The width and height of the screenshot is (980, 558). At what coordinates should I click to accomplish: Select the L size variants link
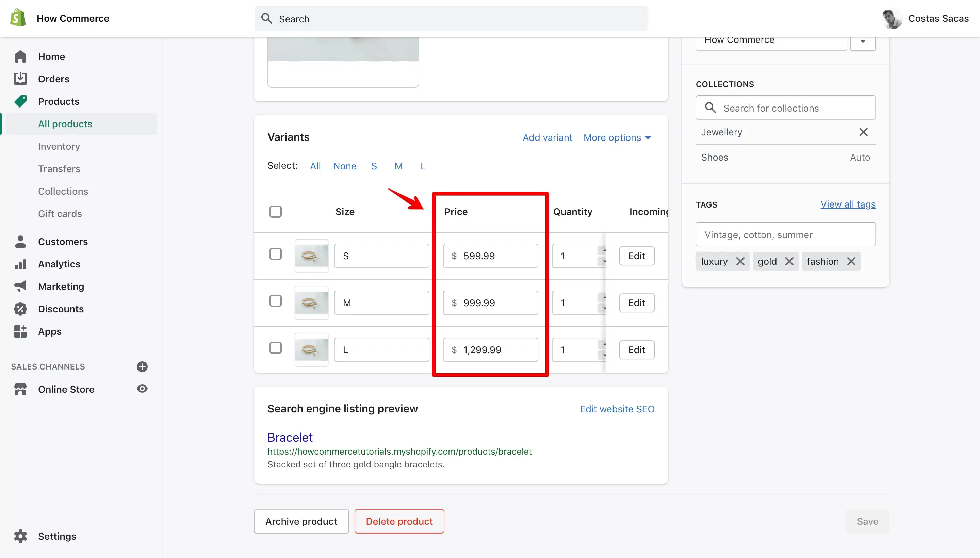[423, 166]
